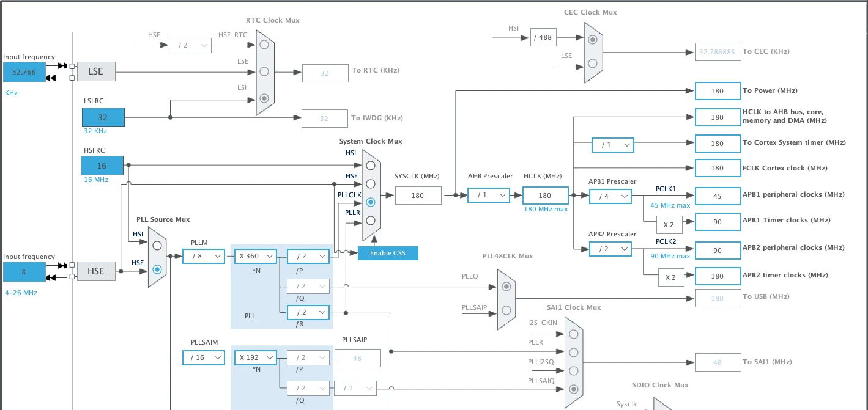
Task: Click the HSI RC 16 value box
Action: tap(102, 166)
